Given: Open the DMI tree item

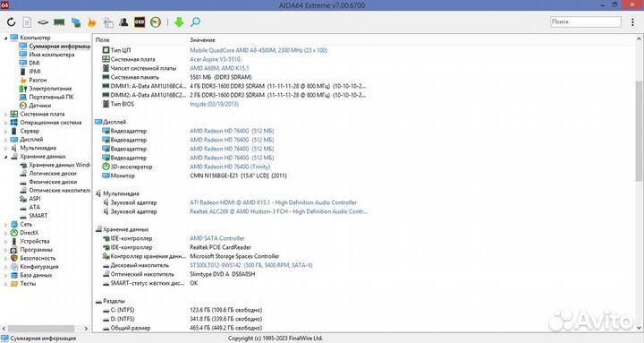Looking at the screenshot, I should pos(34,63).
